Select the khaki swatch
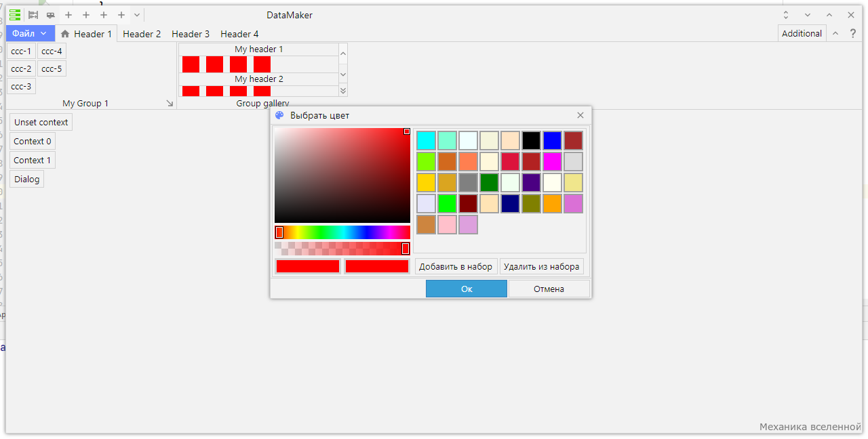 coord(573,182)
